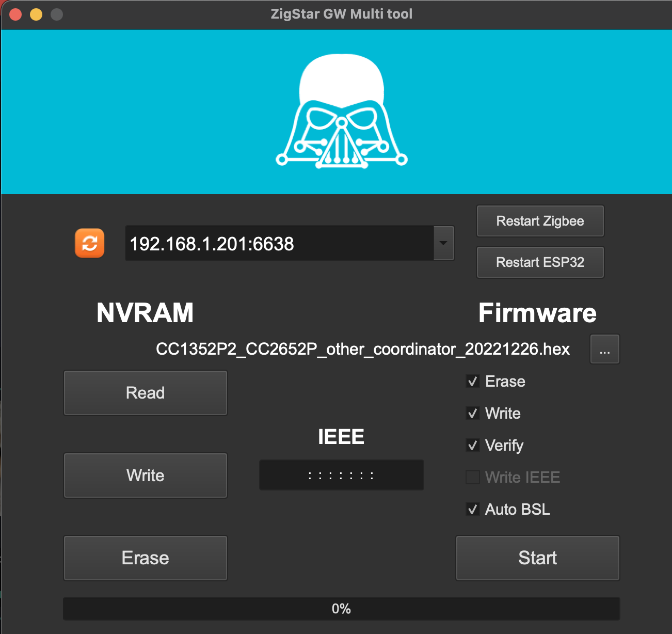Uncheck the Verify option
The width and height of the screenshot is (672, 634).
coord(472,445)
